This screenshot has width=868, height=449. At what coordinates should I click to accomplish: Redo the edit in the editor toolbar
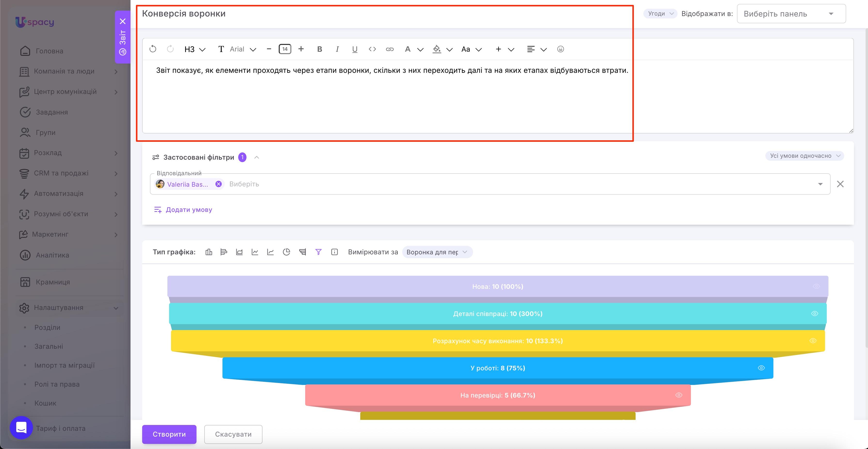click(170, 49)
